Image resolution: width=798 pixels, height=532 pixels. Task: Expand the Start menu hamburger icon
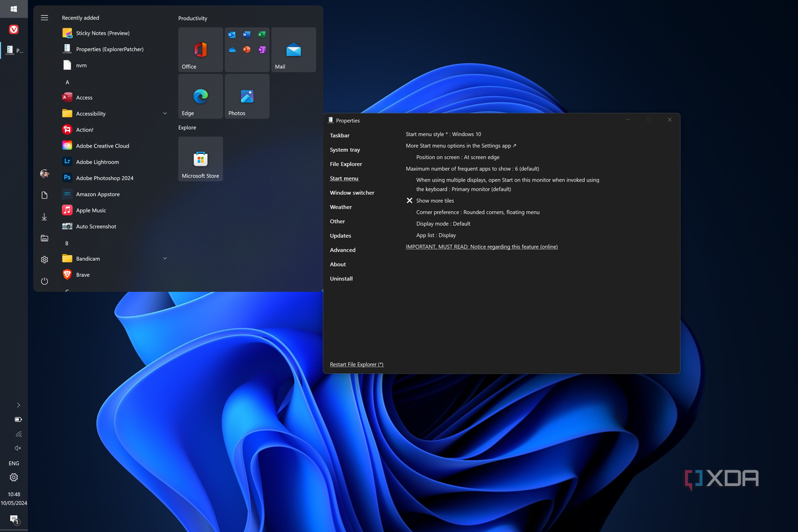(44, 18)
